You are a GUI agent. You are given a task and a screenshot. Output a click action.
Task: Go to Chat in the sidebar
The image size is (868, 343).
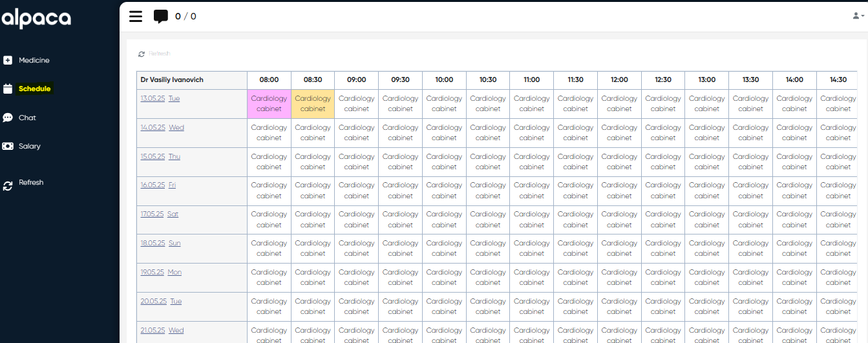click(x=27, y=118)
